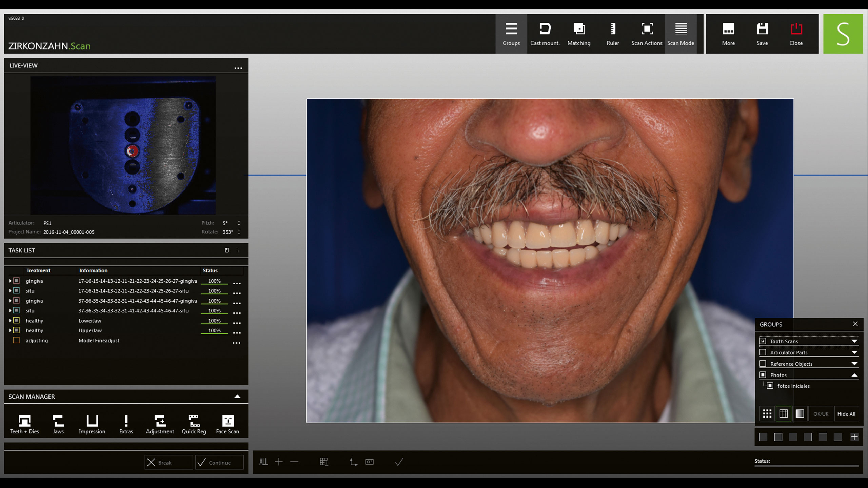Image resolution: width=868 pixels, height=488 pixels.
Task: Adjust the Pitch value stepper
Action: point(239,223)
